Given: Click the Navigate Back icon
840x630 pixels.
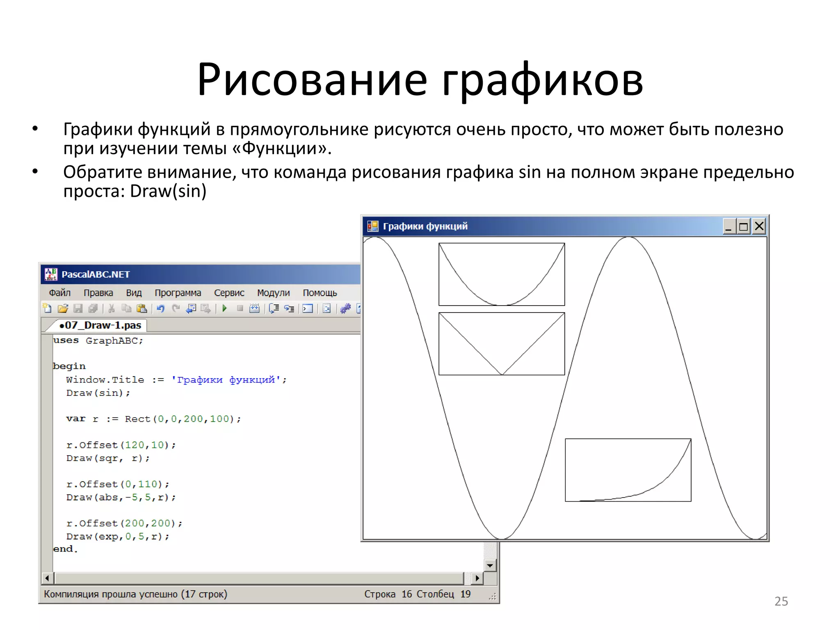Looking at the screenshot, I should pos(191,308).
